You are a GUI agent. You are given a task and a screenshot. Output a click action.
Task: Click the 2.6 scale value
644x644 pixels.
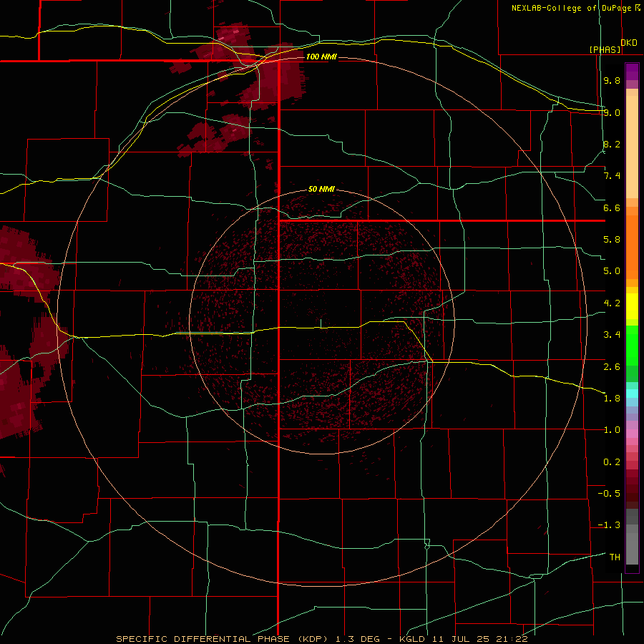[612, 367]
